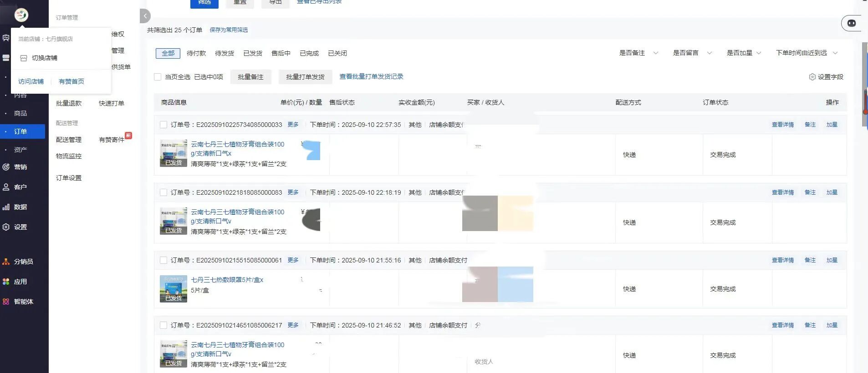
Task: Click the 批量打单发货 button
Action: [305, 77]
